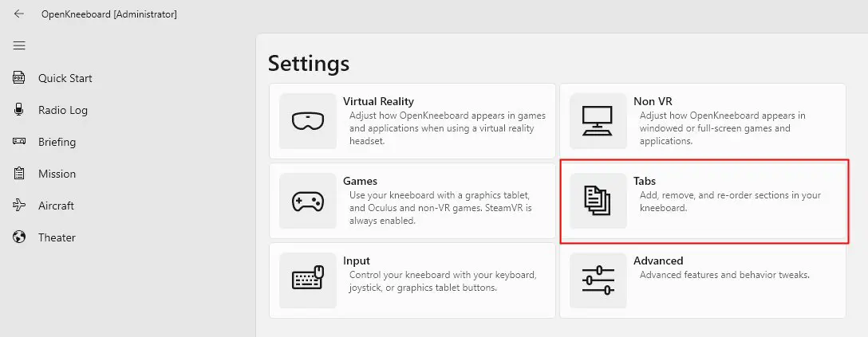Toggle the hamburger navigation menu

19,45
